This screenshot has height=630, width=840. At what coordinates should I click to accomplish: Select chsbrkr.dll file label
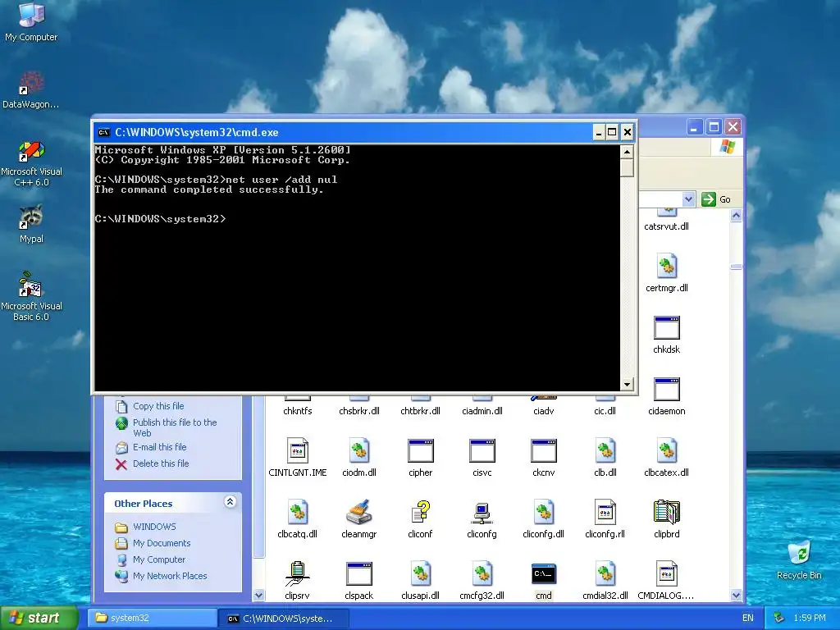click(359, 411)
